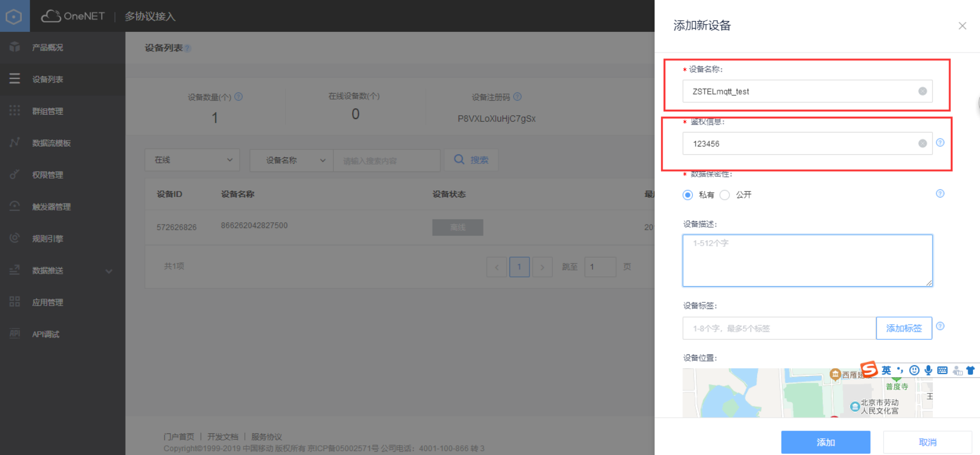Open 开发文档 footer link
This screenshot has width=980, height=455.
tap(223, 437)
